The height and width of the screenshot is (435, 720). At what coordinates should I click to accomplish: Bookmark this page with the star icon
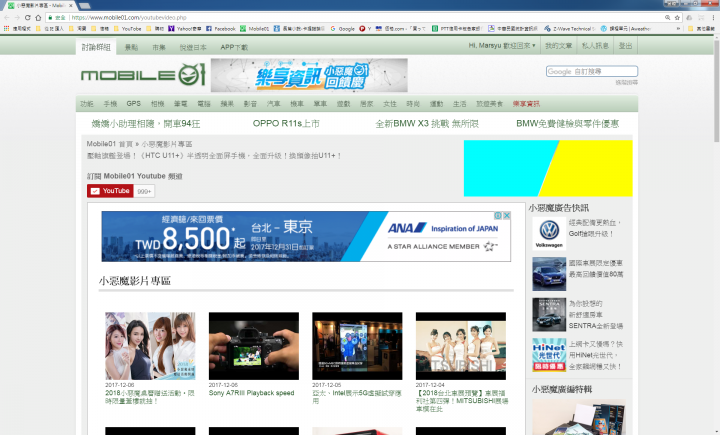pos(677,17)
